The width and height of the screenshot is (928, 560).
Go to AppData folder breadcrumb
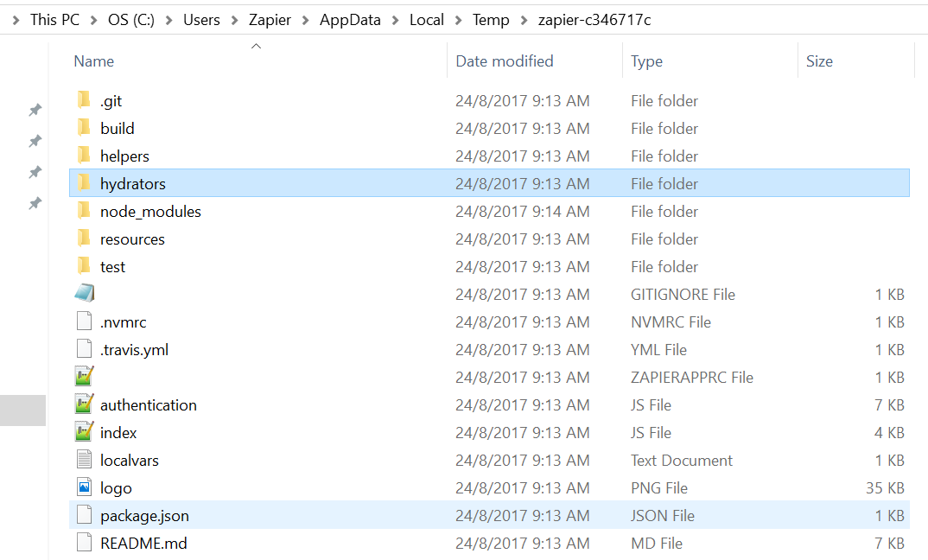[x=350, y=20]
